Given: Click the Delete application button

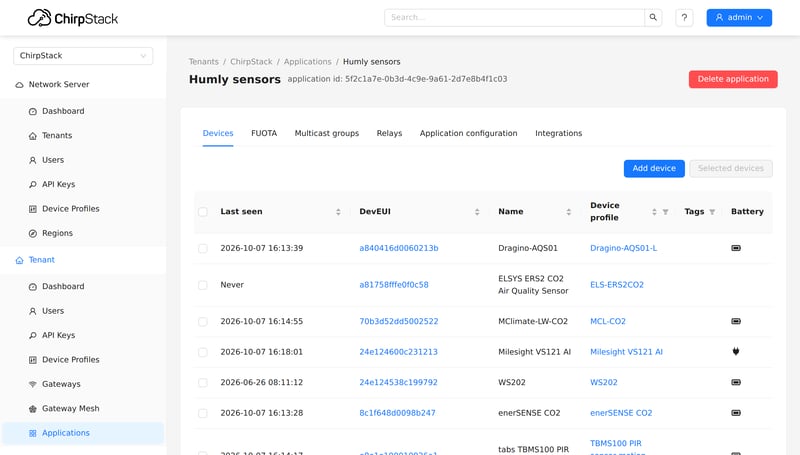Looking at the screenshot, I should pos(733,79).
